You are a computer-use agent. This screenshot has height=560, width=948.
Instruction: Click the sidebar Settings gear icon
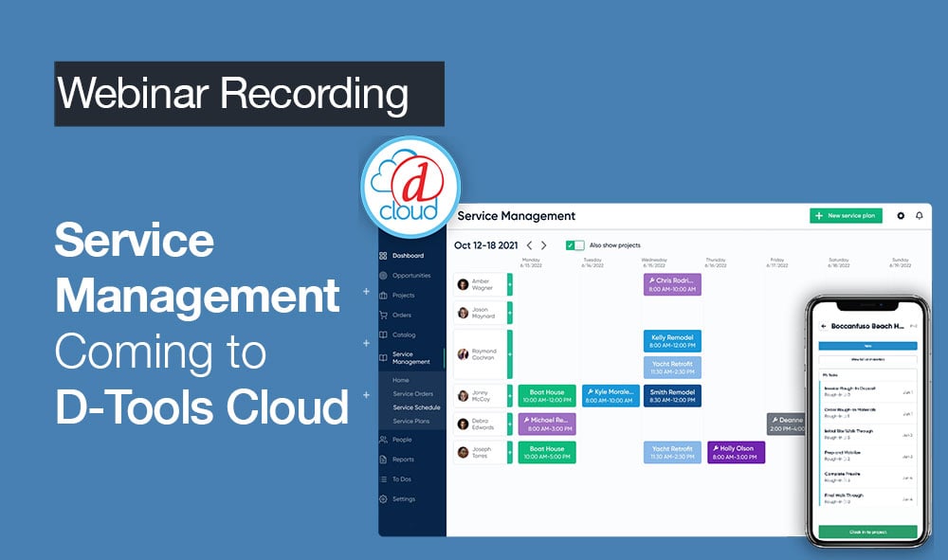tap(383, 499)
